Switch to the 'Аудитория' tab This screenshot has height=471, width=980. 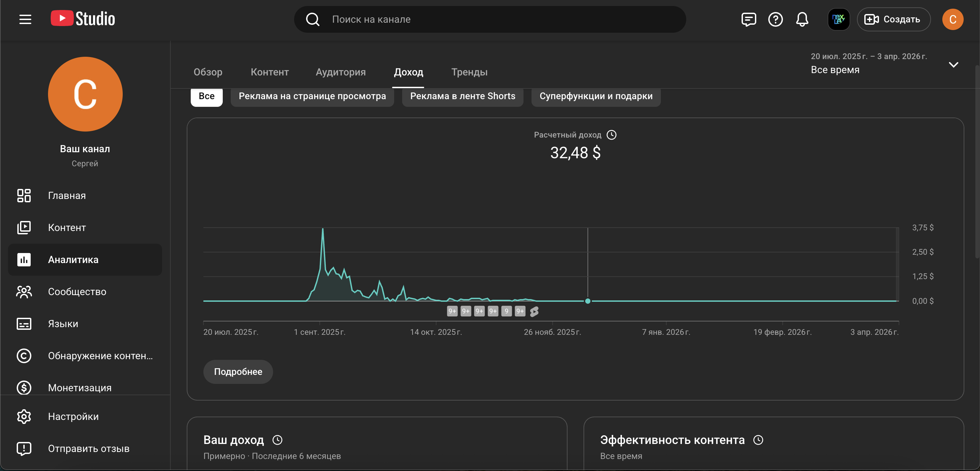click(x=340, y=72)
